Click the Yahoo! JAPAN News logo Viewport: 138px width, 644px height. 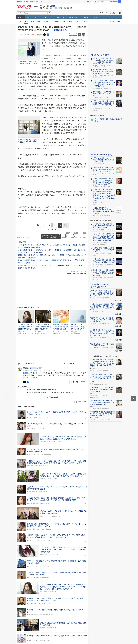pyautogui.click(x=27, y=7)
